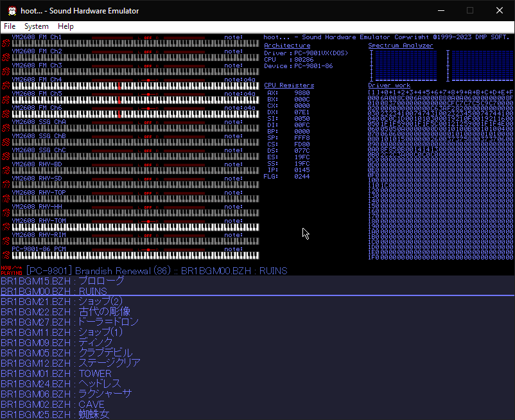Open the File menu
The height and width of the screenshot is (420, 515).
[10, 26]
